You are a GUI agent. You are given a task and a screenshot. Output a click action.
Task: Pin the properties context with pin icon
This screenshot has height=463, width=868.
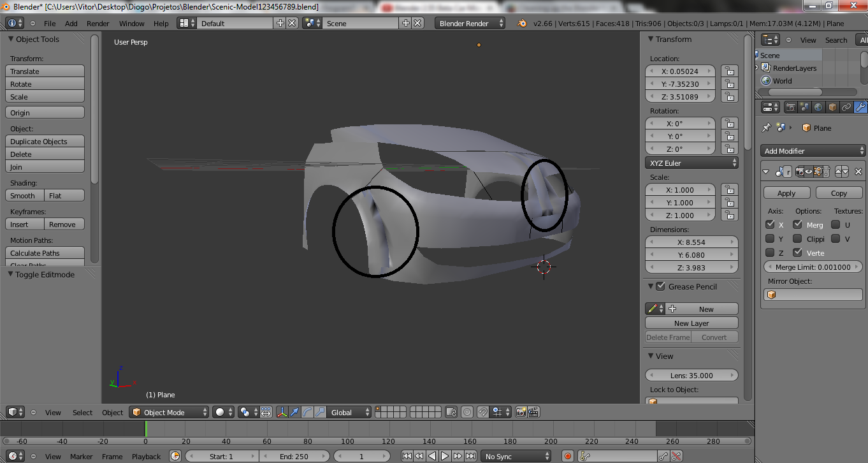point(767,128)
